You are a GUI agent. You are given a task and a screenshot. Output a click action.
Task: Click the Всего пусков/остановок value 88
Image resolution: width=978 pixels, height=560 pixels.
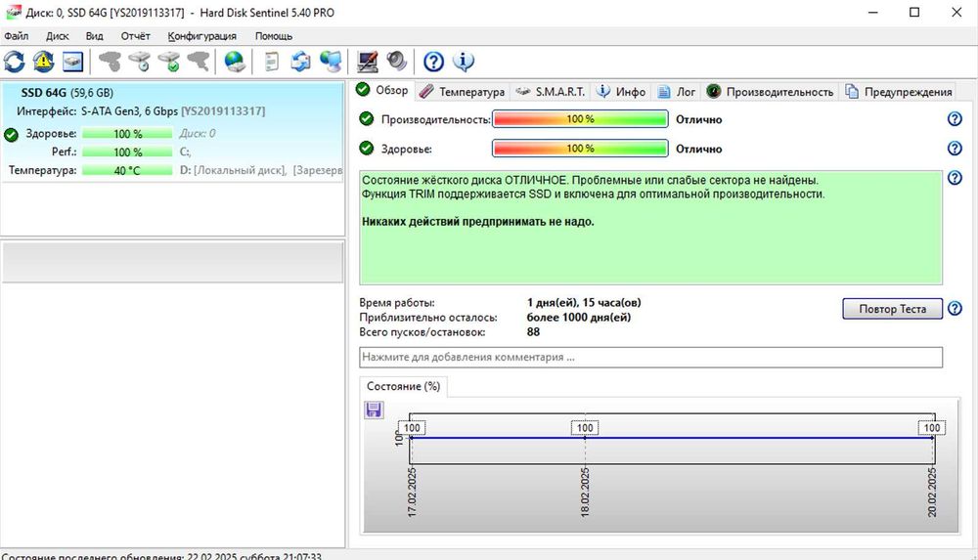tap(533, 332)
